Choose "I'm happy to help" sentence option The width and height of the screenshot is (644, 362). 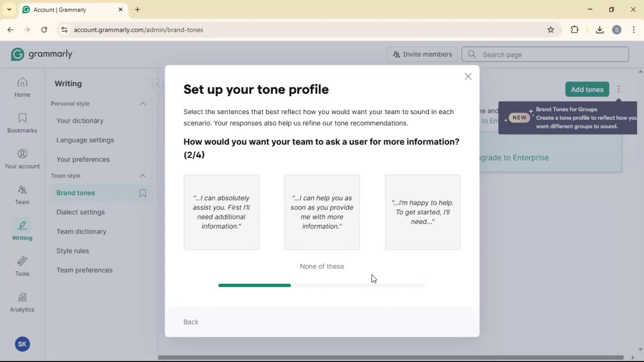pos(423,212)
